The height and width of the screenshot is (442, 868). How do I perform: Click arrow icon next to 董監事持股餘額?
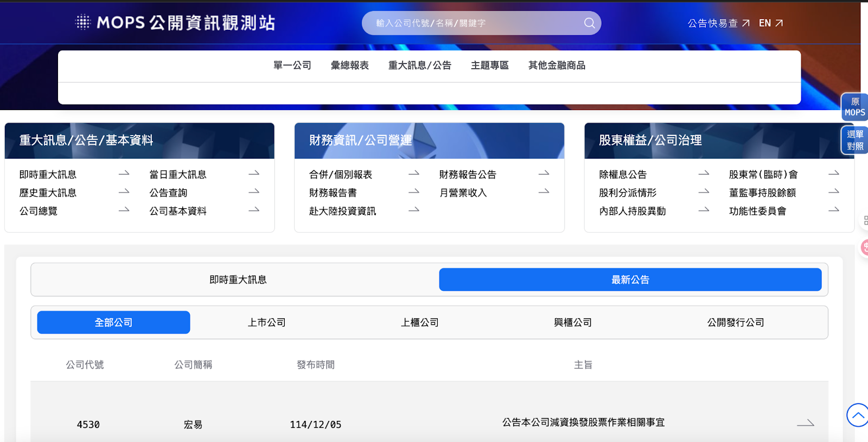click(x=834, y=191)
